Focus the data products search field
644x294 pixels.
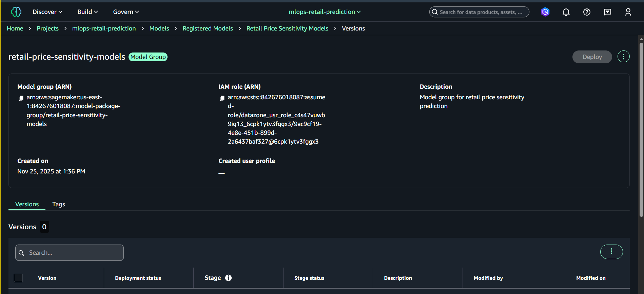point(479,12)
